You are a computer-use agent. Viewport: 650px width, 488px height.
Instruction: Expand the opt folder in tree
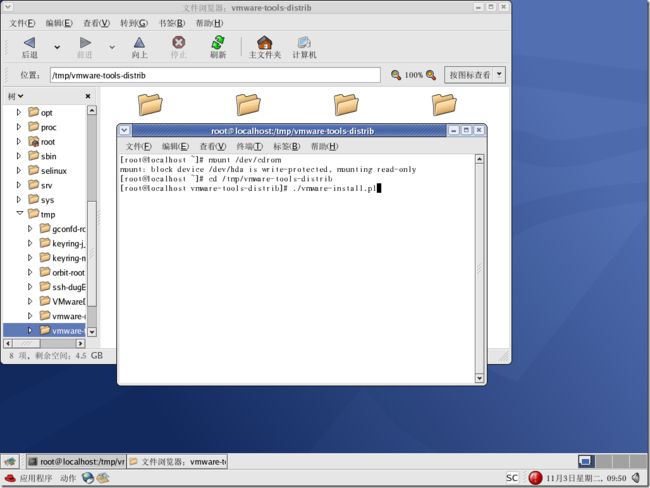[x=19, y=112]
